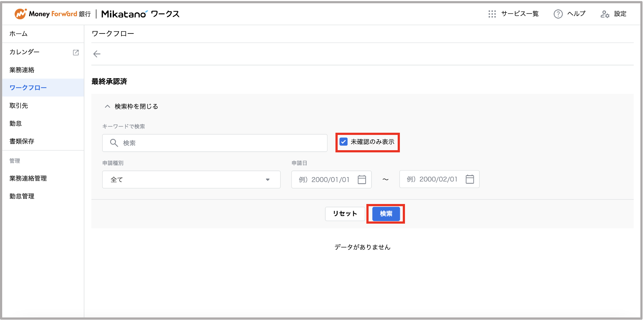Click the サービス一覧 text link
The height and width of the screenshot is (320, 644).
pos(520,14)
